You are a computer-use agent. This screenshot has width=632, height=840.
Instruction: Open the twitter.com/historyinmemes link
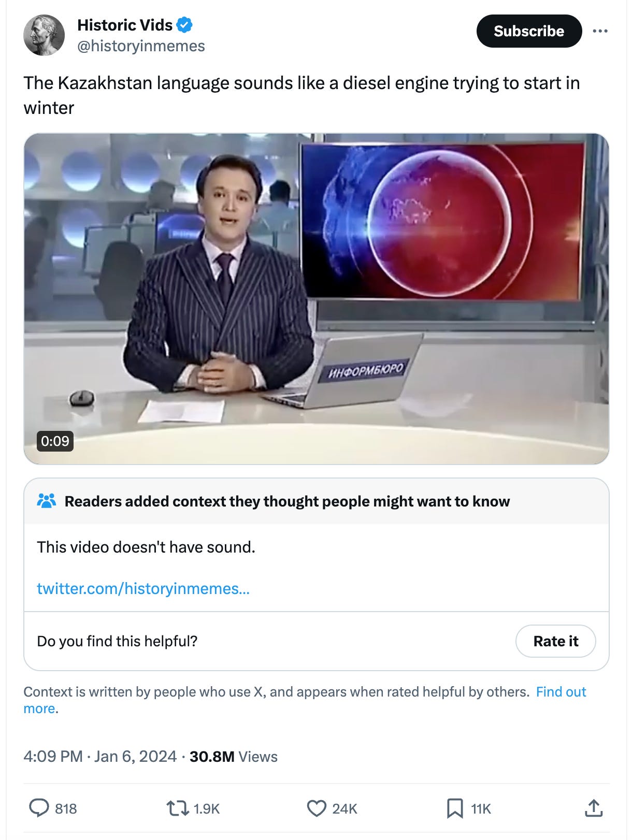(143, 588)
